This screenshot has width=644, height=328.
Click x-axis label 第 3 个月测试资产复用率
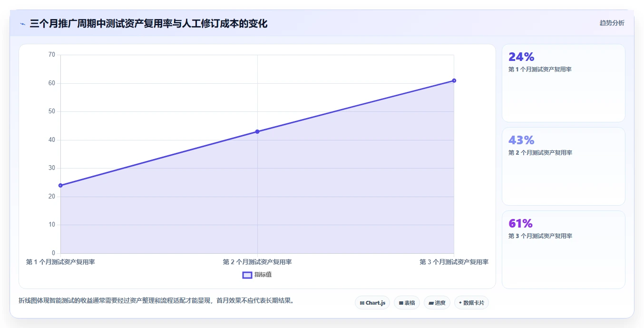coord(454,262)
